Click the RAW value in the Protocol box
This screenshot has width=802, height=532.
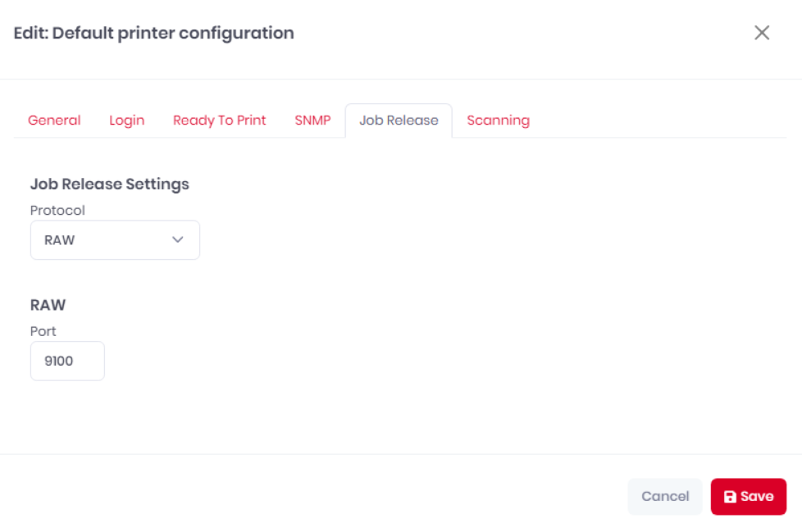59,240
